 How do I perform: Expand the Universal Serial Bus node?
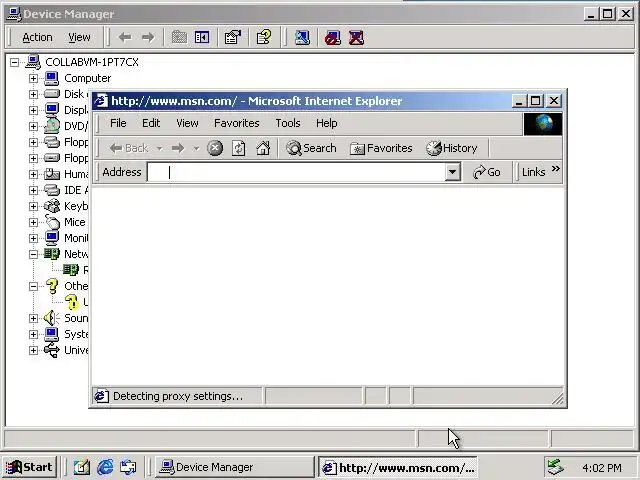pos(33,350)
